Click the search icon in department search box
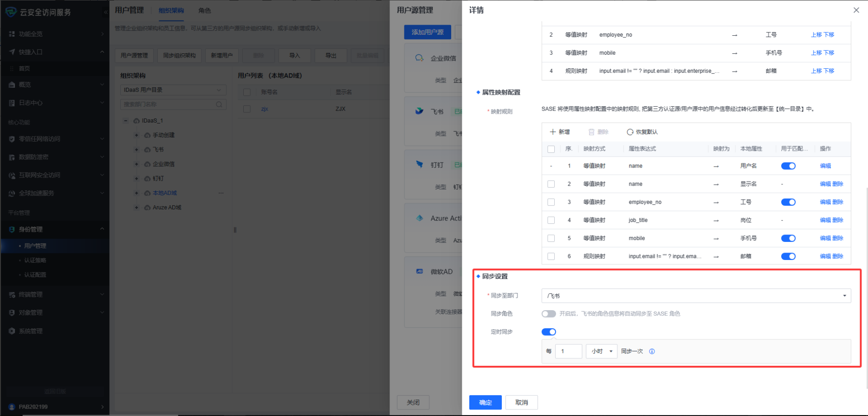868x416 pixels. tap(219, 104)
